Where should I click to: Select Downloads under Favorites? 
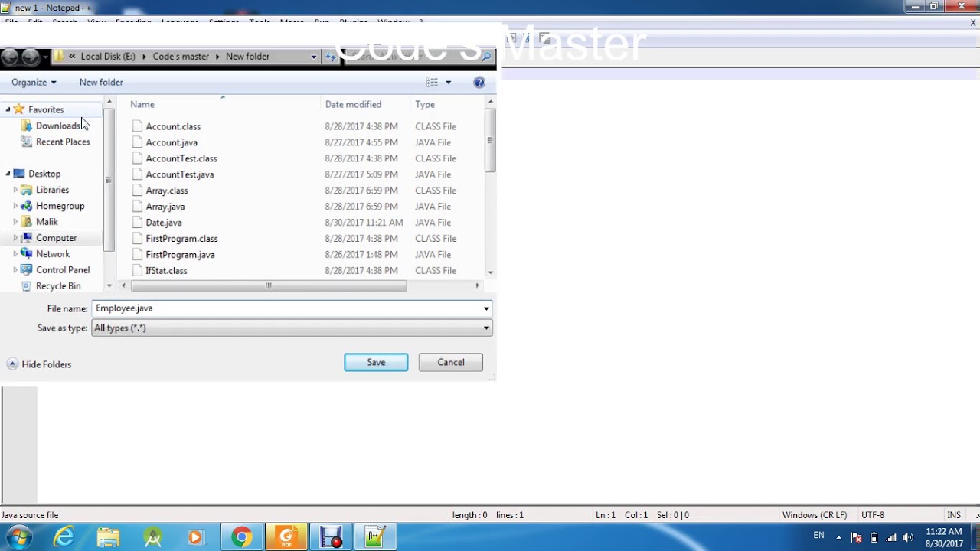pyautogui.click(x=58, y=126)
